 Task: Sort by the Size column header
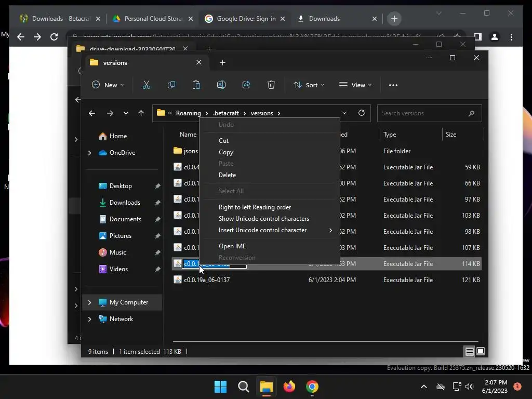451,135
